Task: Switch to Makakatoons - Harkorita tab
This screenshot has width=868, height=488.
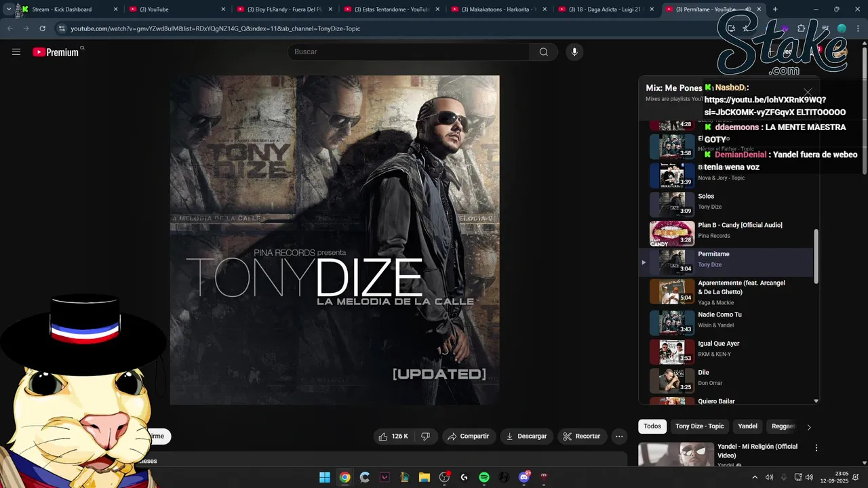Action: pyautogui.click(x=498, y=9)
